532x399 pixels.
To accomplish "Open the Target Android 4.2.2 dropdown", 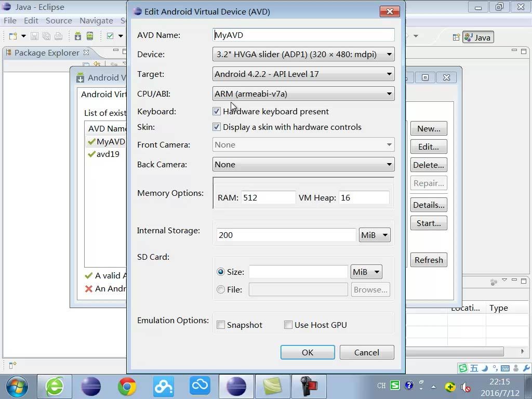I will pos(303,74).
